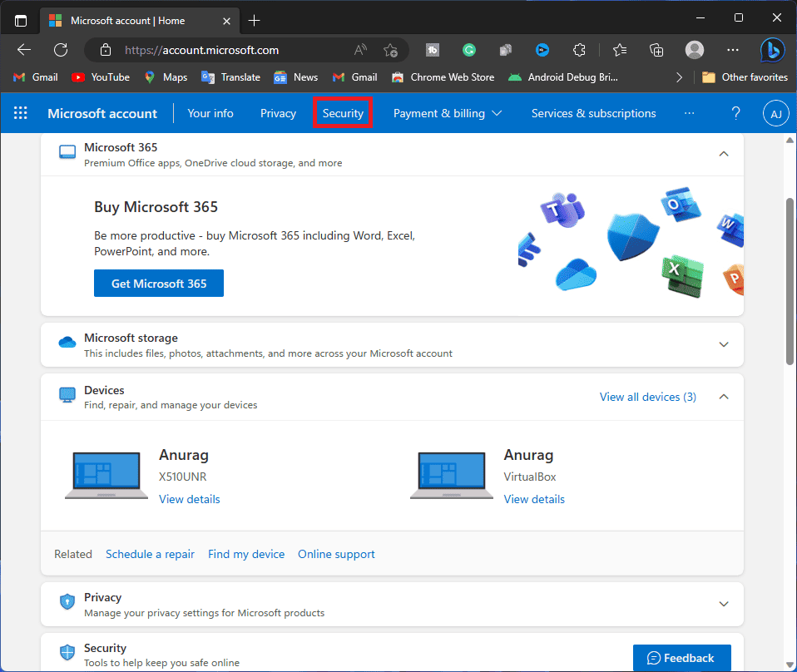The height and width of the screenshot is (672, 797).
Task: Click the Help question mark icon
Action: click(735, 113)
